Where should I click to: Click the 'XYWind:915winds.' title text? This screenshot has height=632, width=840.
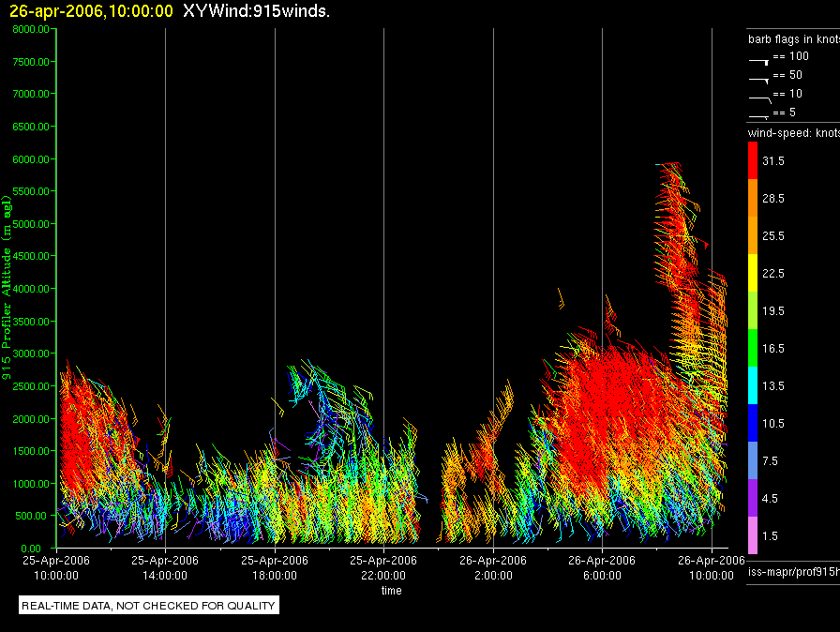click(x=256, y=10)
